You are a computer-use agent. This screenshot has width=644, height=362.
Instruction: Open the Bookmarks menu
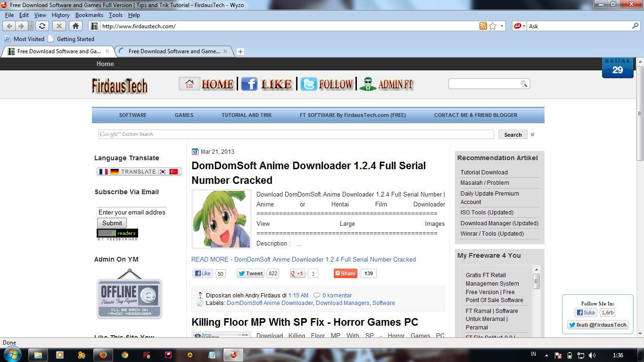(89, 15)
